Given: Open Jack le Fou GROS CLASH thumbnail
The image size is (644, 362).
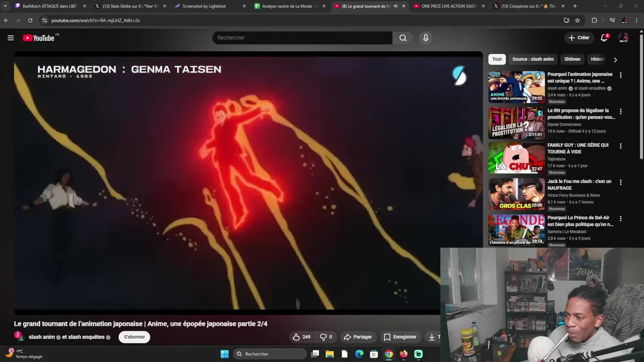Looking at the screenshot, I should 516,194.
